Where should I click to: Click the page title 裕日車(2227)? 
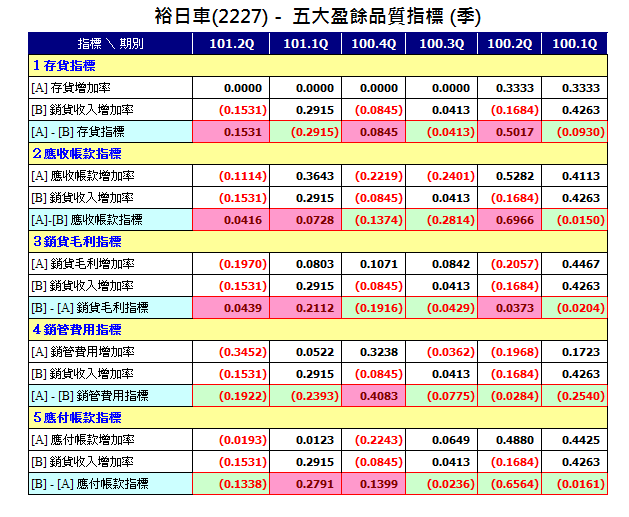point(211,16)
